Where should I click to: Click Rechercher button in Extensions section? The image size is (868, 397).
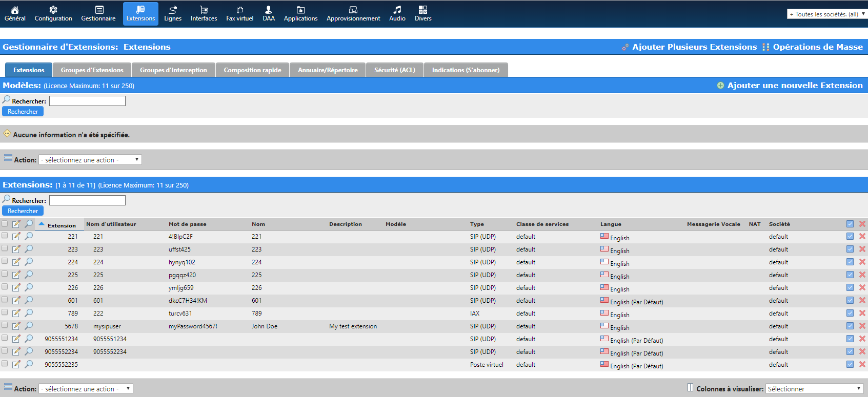pos(23,211)
